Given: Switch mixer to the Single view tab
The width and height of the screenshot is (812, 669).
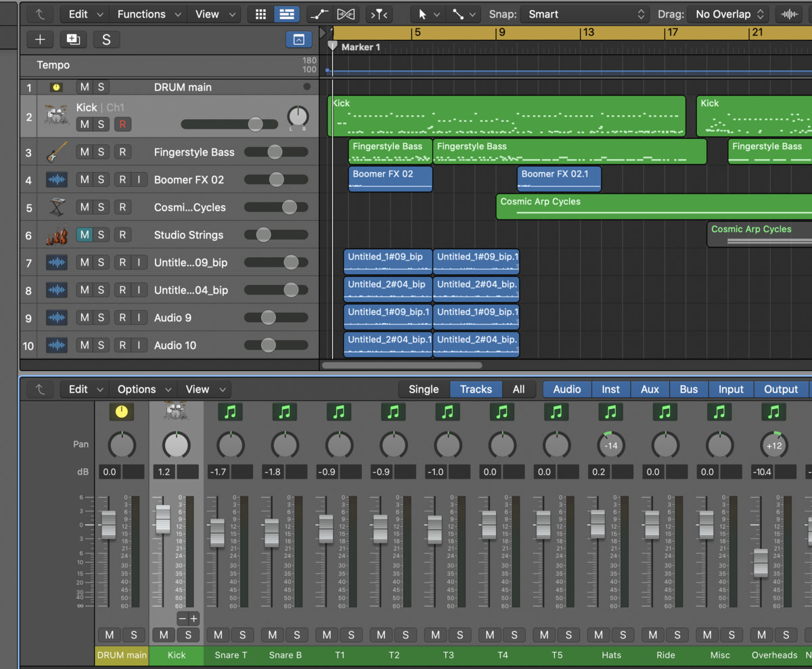Looking at the screenshot, I should point(424,389).
